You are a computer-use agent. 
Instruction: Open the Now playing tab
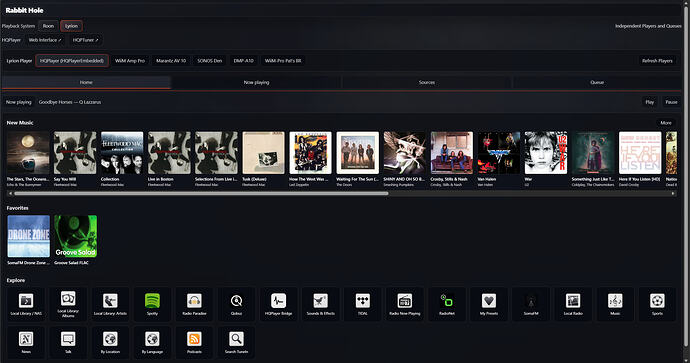pos(257,82)
